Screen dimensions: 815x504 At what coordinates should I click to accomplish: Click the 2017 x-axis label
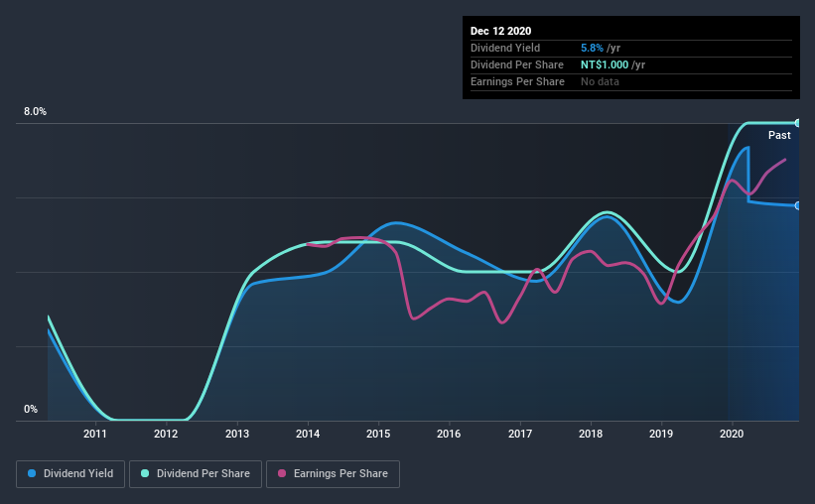[x=520, y=434]
